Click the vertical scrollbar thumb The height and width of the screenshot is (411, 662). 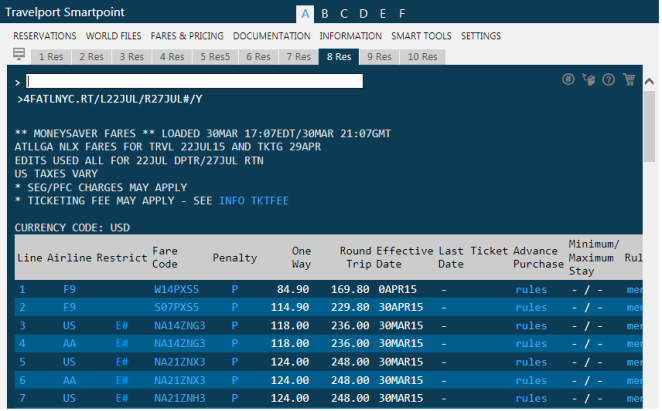pyautogui.click(x=649, y=126)
